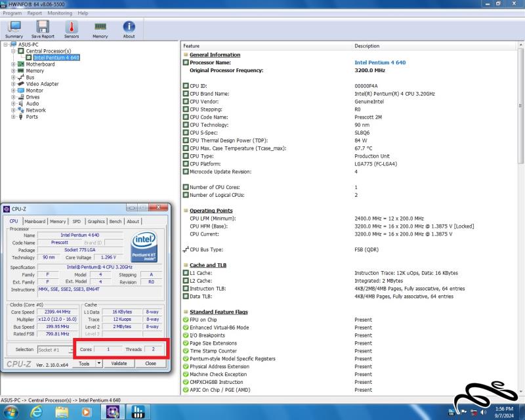This screenshot has width=525, height=420.
Task: Open the Sensors thermometer tool
Action: coord(72,30)
